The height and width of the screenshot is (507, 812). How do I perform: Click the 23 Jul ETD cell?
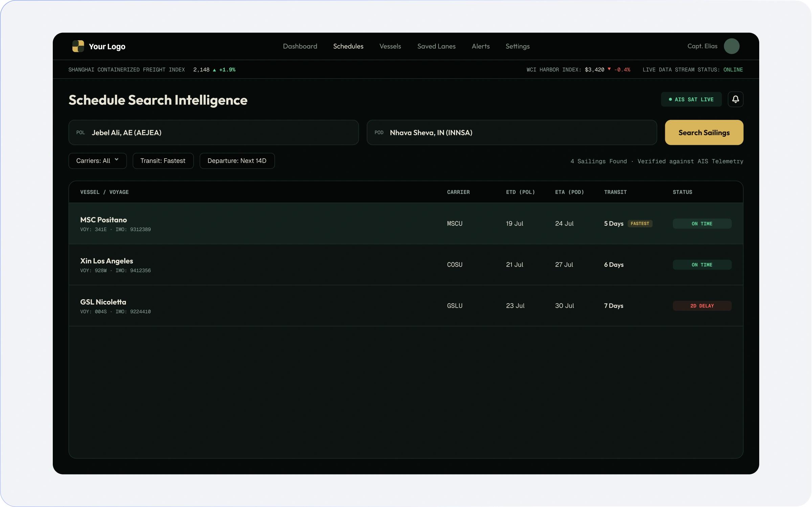(515, 306)
